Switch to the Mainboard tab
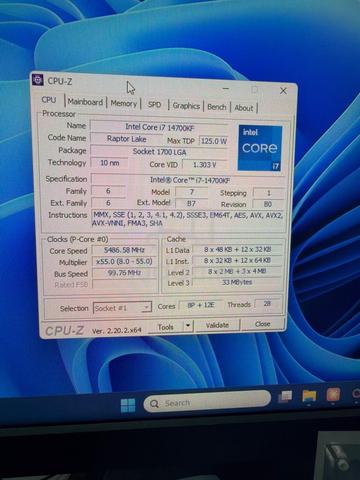 point(85,102)
